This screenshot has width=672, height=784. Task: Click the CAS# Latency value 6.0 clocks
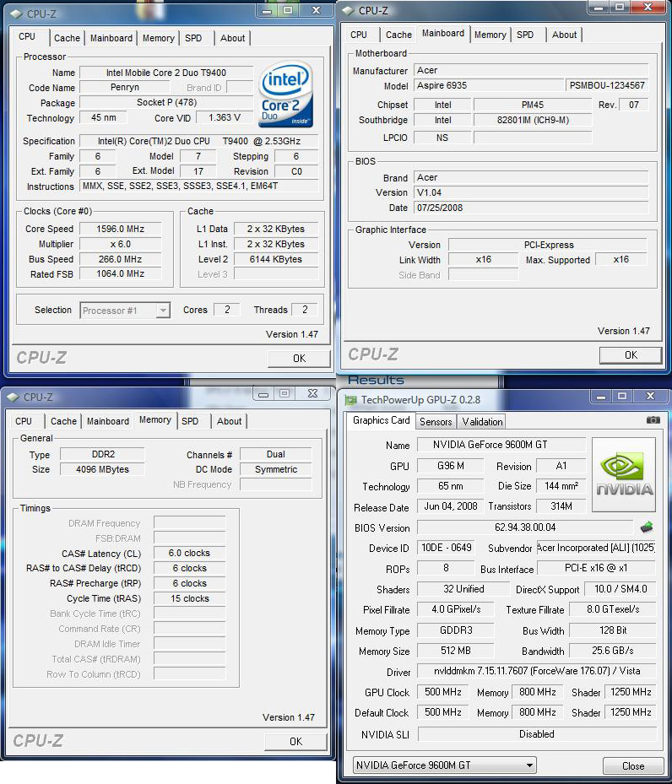point(189,553)
